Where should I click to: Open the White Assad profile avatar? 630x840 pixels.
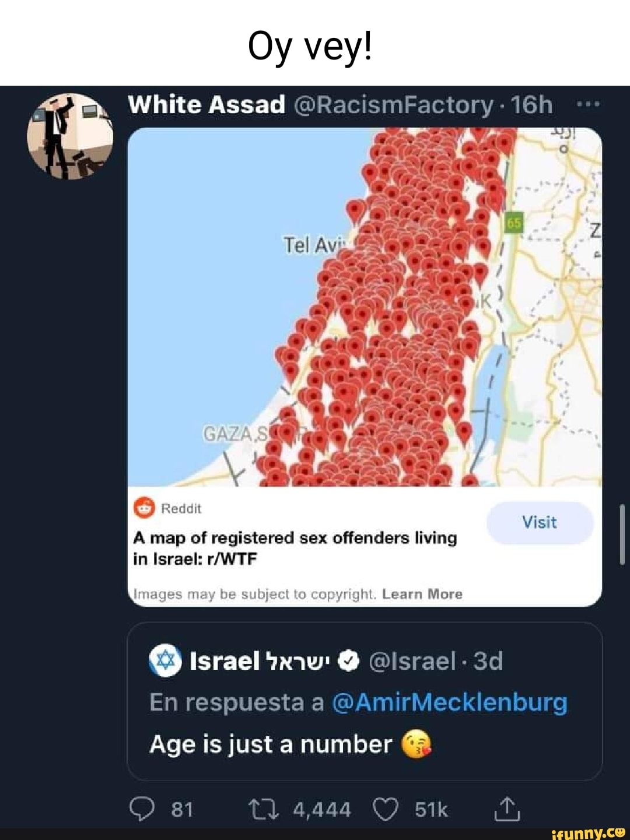[70, 136]
